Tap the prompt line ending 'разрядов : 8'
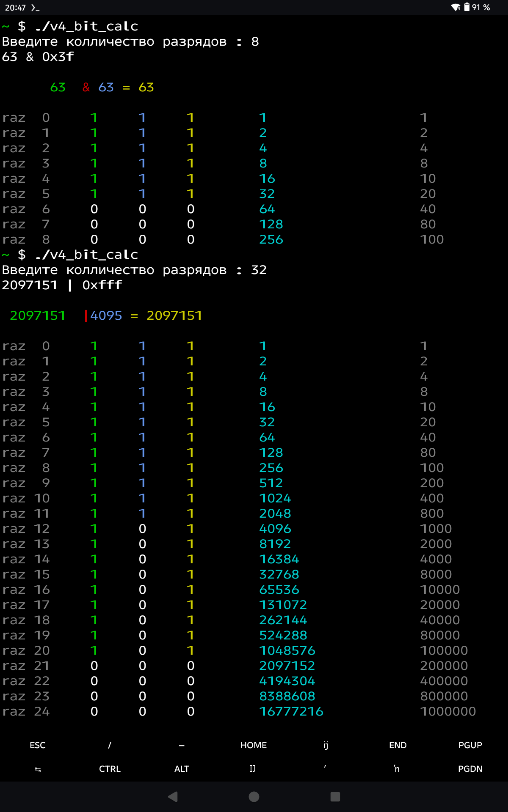 [x=130, y=41]
